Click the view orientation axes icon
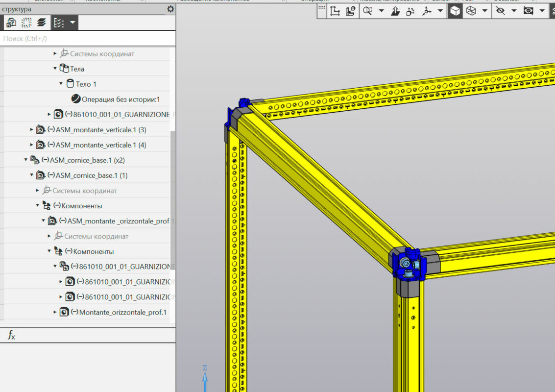Viewport: 555px width, 392px height. tap(427, 11)
